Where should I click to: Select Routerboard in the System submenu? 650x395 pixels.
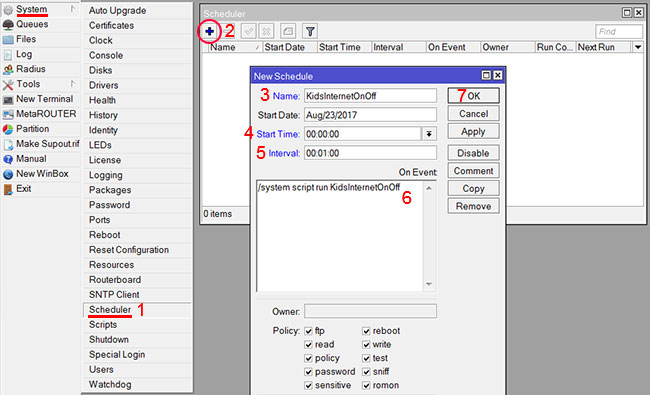pyautogui.click(x=137, y=280)
